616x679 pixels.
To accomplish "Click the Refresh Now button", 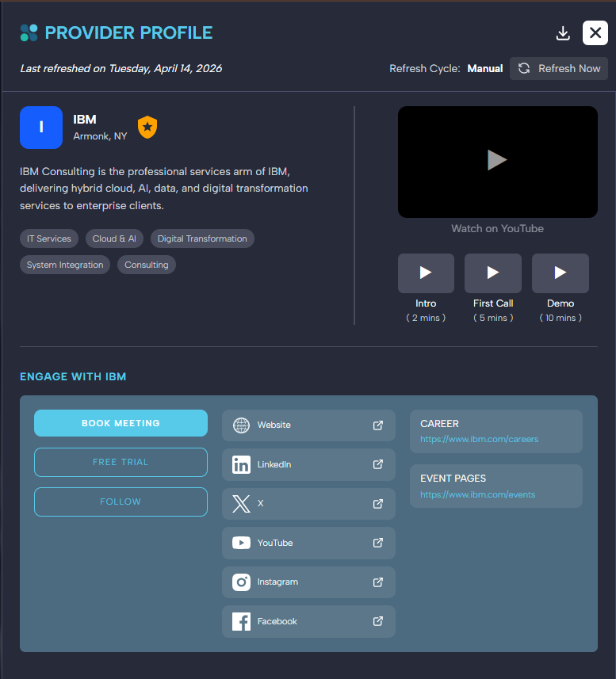I will pyautogui.click(x=558, y=68).
